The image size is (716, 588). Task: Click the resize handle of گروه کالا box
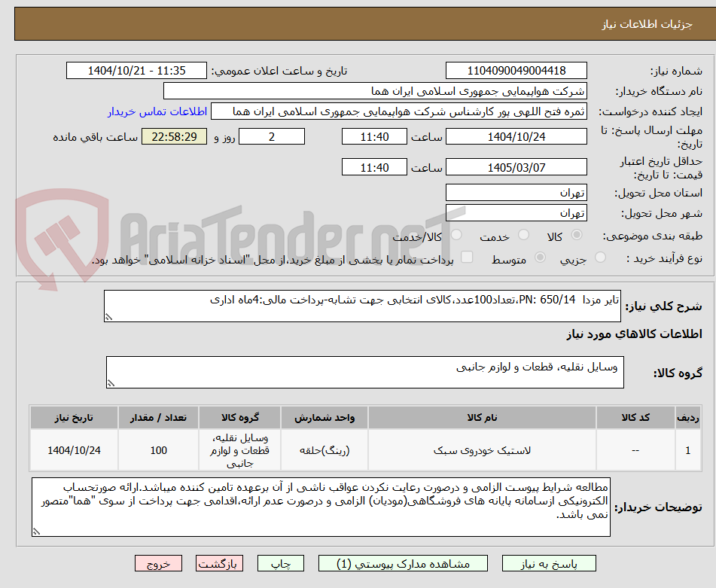111,383
